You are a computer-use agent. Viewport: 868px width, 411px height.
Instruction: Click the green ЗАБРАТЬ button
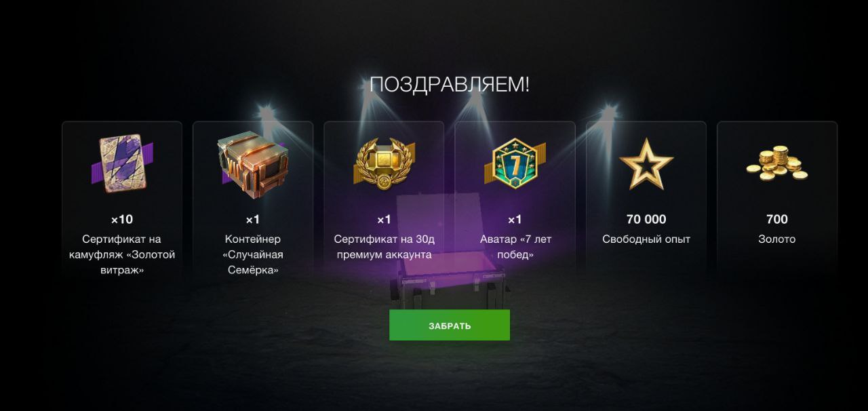coord(449,326)
